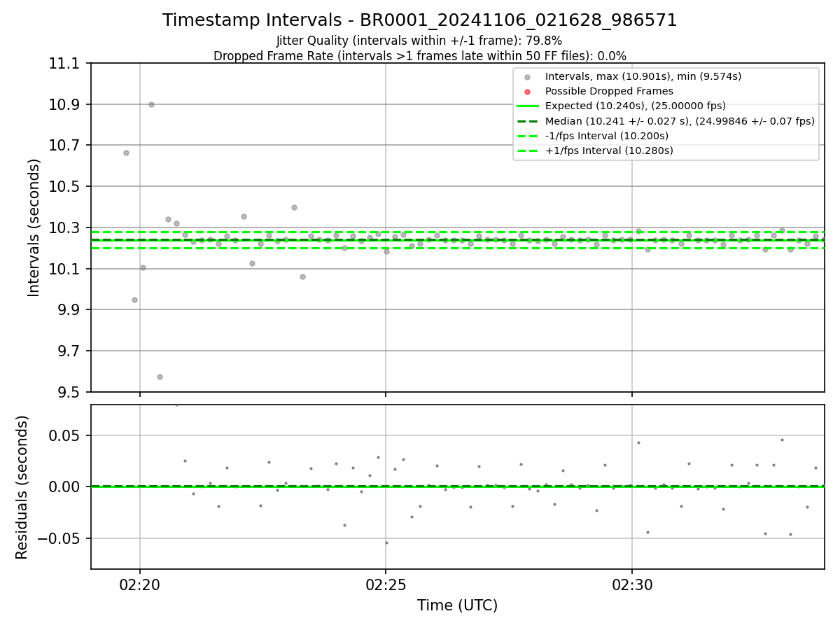The height and width of the screenshot is (630, 840).
Task: Click the 02:25 x-axis tick label
Action: tap(386, 584)
